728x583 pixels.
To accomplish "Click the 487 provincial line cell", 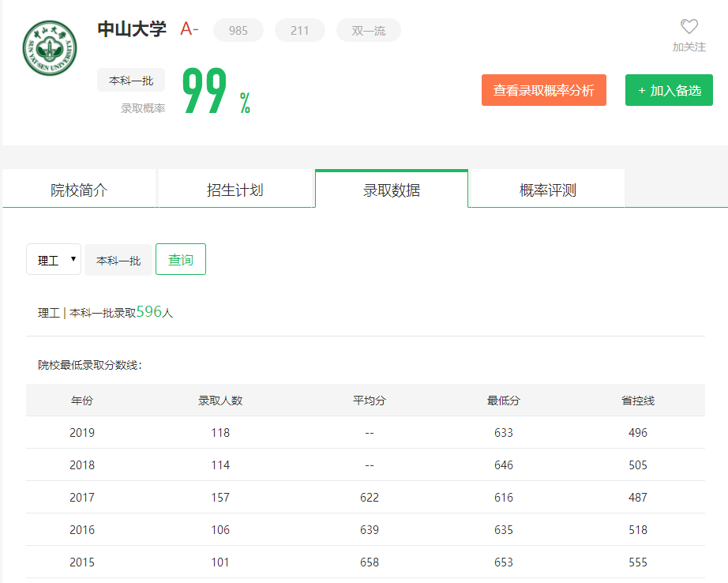I will pyautogui.click(x=638, y=498).
